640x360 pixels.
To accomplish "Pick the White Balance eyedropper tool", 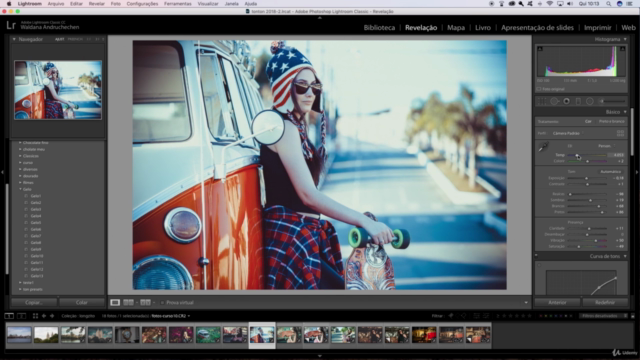I will tap(543, 147).
